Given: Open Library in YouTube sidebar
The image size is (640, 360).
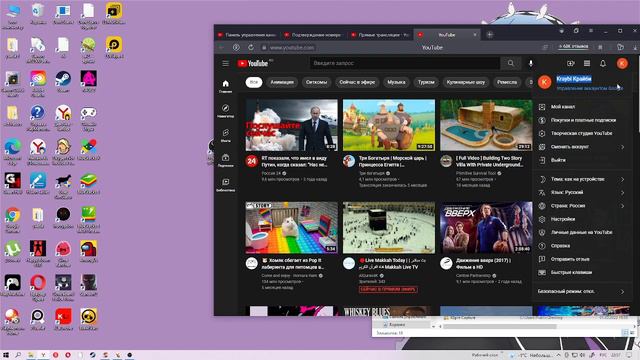Looking at the screenshot, I should click(x=225, y=184).
